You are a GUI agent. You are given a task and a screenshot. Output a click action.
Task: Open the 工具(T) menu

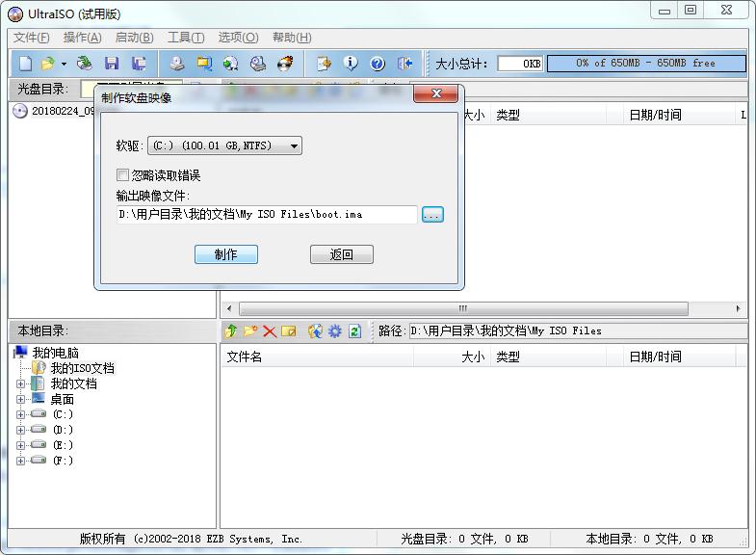coord(186,38)
